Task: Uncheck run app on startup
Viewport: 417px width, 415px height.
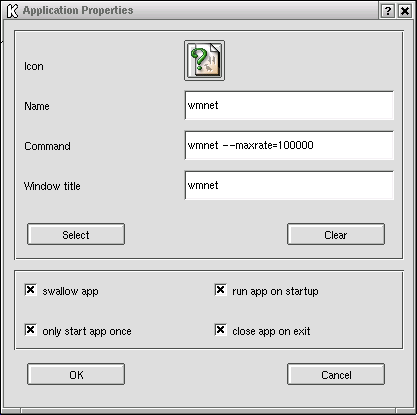Action: tap(220, 290)
